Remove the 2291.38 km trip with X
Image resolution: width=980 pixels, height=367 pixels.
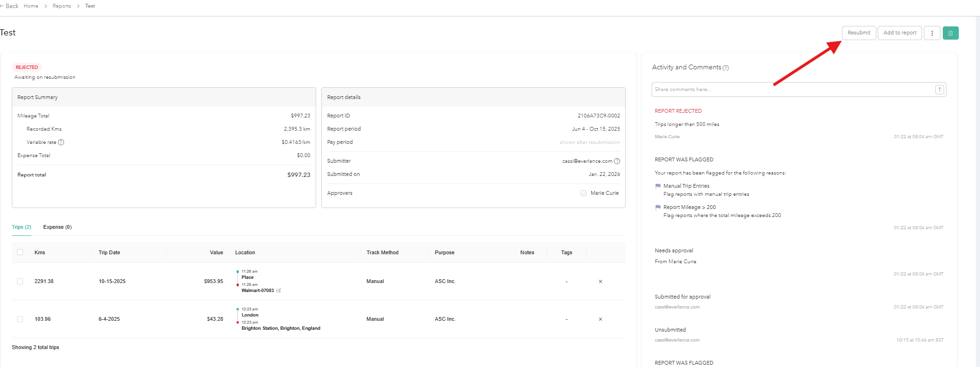click(x=600, y=282)
